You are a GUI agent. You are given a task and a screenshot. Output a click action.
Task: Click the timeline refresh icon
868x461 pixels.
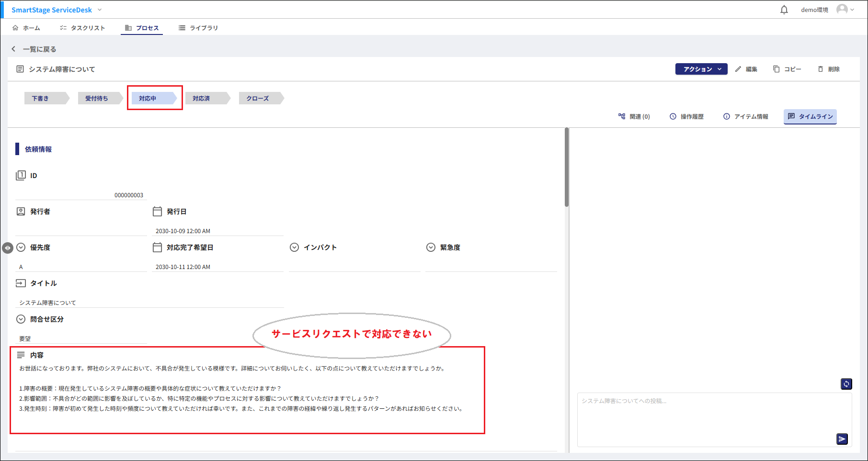click(846, 384)
